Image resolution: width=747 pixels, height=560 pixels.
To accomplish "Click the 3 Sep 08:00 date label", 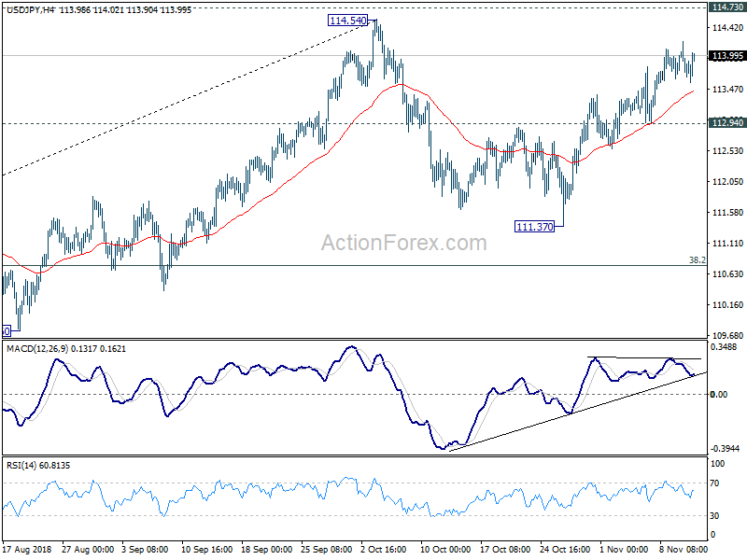I will click(145, 549).
